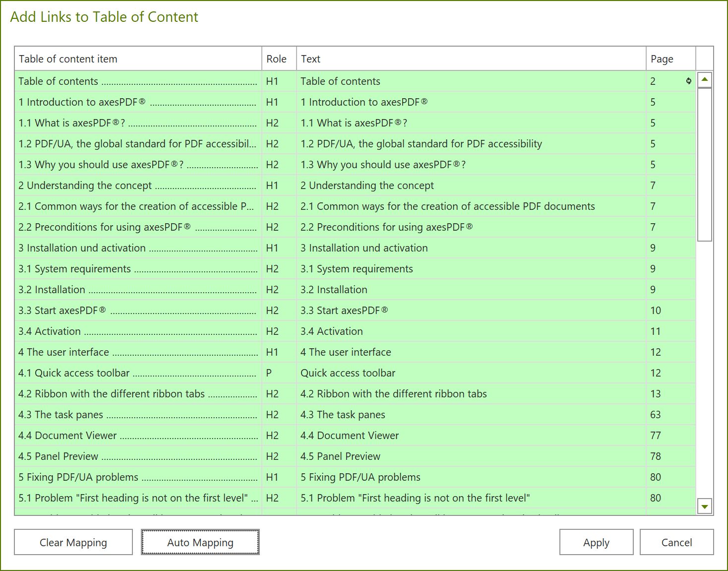Click Text cell '2.1 Common ways for the creation of accessible PDF documents'
The image size is (728, 571).
[472, 206]
